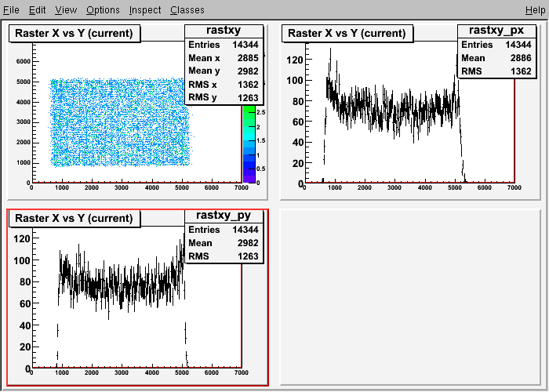The width and height of the screenshot is (549, 392).
Task: Click Mean 2886 row in rastxy_px
Action: coord(496,58)
